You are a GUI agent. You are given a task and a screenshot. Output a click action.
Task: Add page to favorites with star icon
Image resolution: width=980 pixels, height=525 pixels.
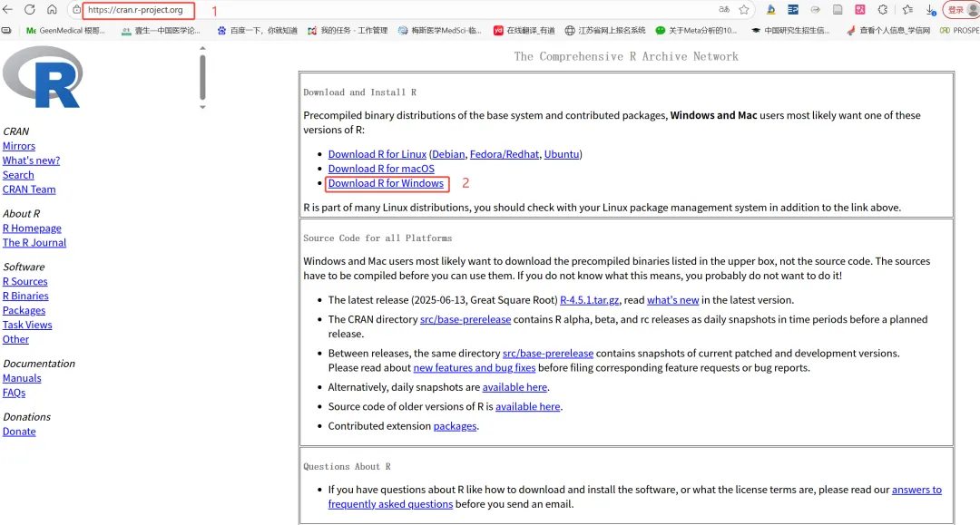744,9
